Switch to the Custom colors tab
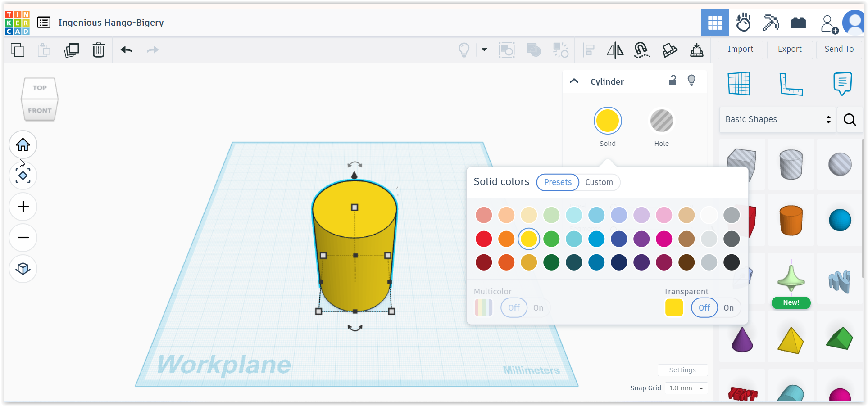This screenshot has height=406, width=868. pos(599,182)
